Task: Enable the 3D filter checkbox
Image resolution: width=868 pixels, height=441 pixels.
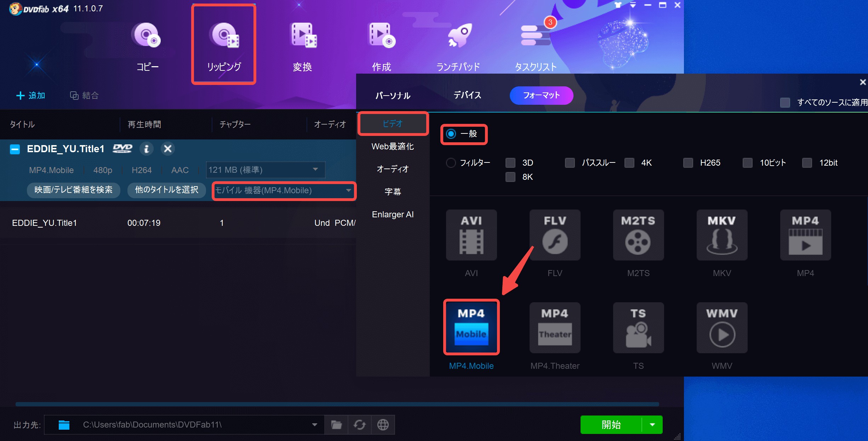Action: [x=510, y=163]
